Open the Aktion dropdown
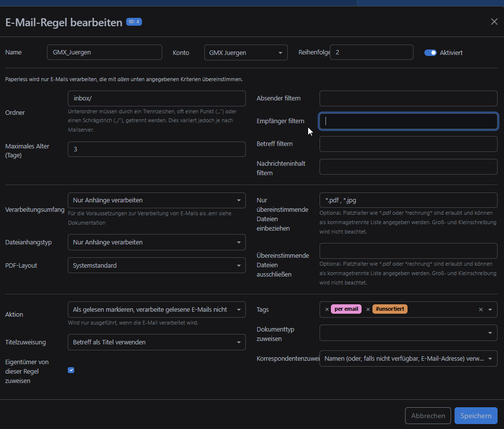The image size is (504, 429). (156, 309)
